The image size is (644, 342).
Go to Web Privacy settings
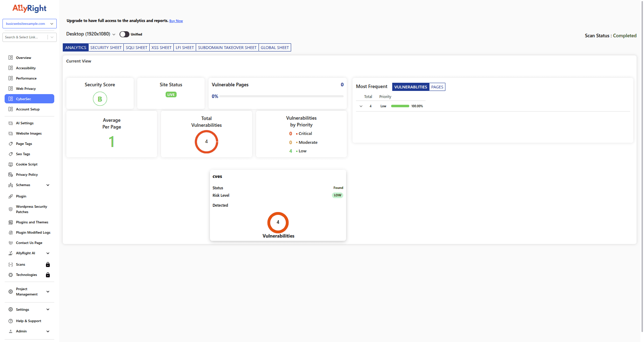point(26,88)
